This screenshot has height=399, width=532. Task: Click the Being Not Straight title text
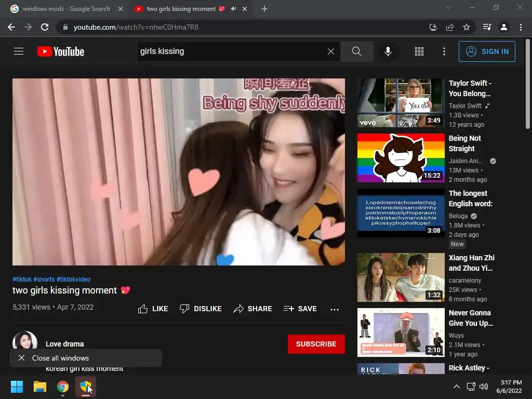[x=465, y=143]
